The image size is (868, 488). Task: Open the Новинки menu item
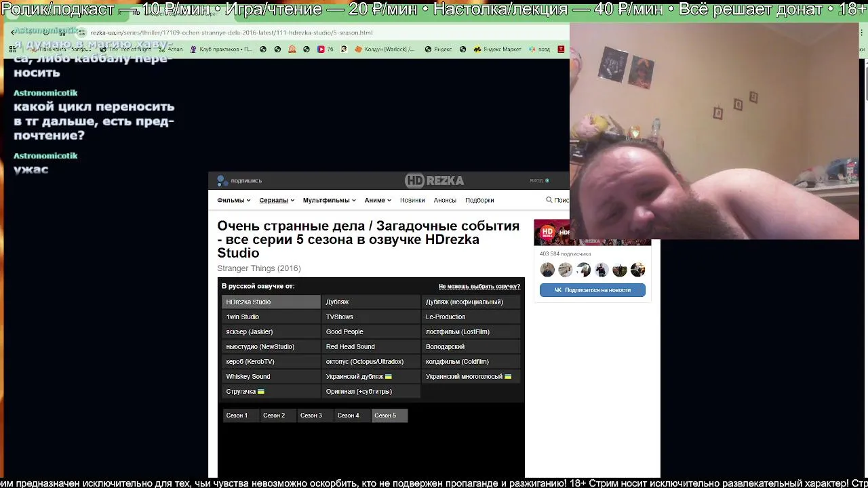[412, 200]
